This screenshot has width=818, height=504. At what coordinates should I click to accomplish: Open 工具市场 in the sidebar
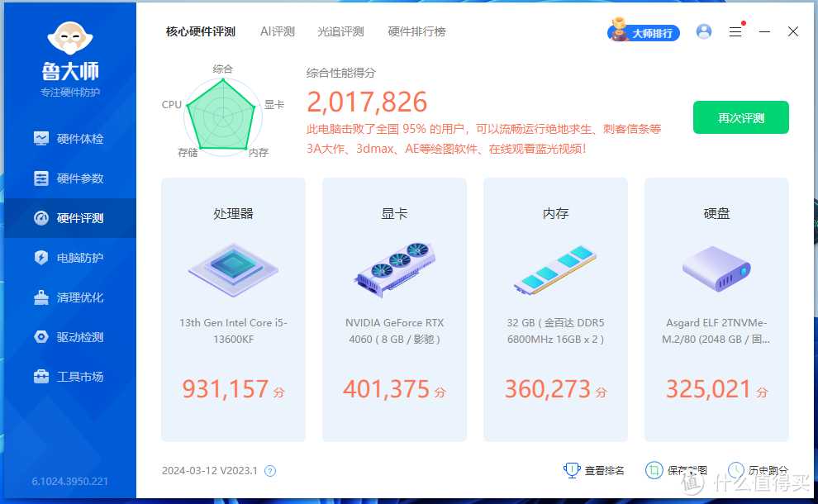click(x=70, y=377)
